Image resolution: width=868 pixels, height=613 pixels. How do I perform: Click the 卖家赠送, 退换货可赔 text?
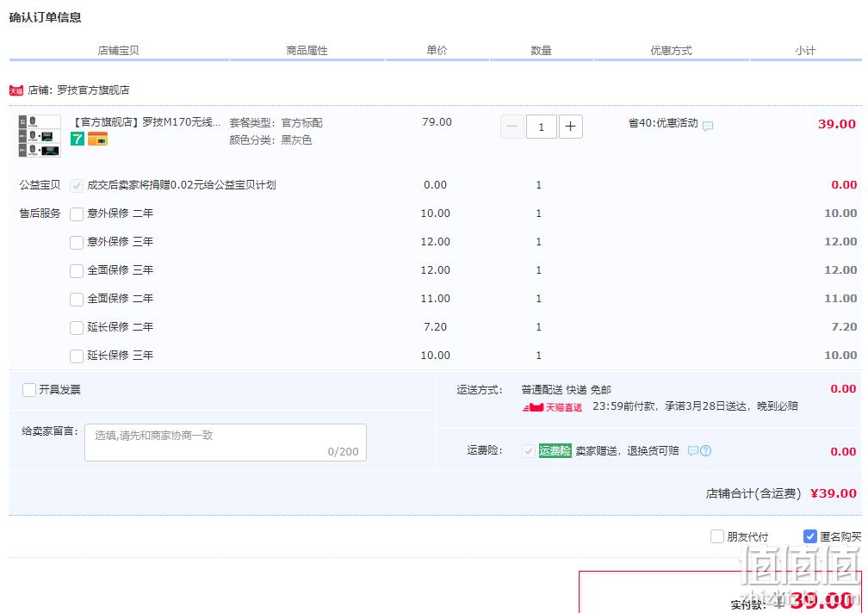[627, 451]
